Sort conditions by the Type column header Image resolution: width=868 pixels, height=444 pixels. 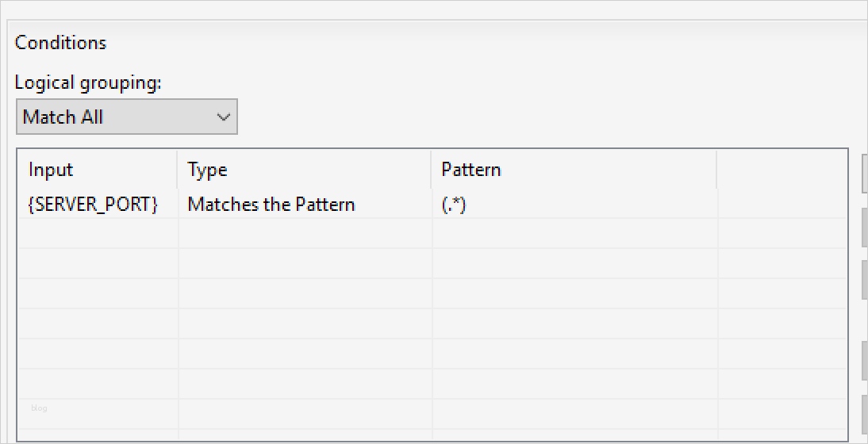coord(208,170)
